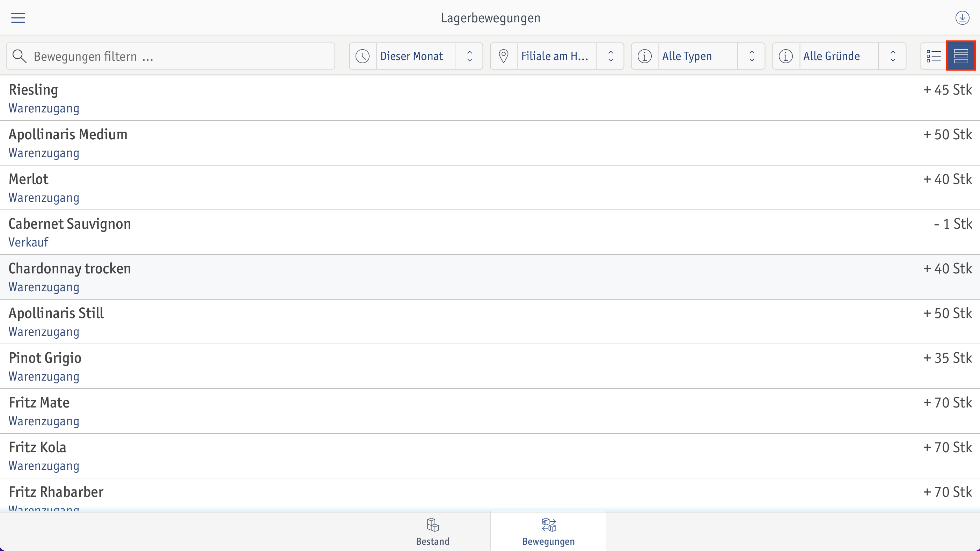Click the Bewegungen transfer icon
The width and height of the screenshot is (980, 551).
click(549, 525)
